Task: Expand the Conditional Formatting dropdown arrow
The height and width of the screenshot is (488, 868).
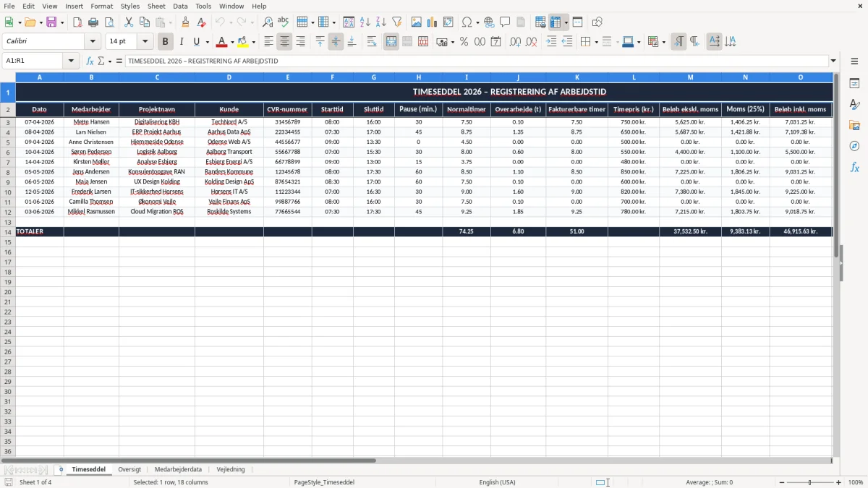Action: pyautogui.click(x=663, y=42)
